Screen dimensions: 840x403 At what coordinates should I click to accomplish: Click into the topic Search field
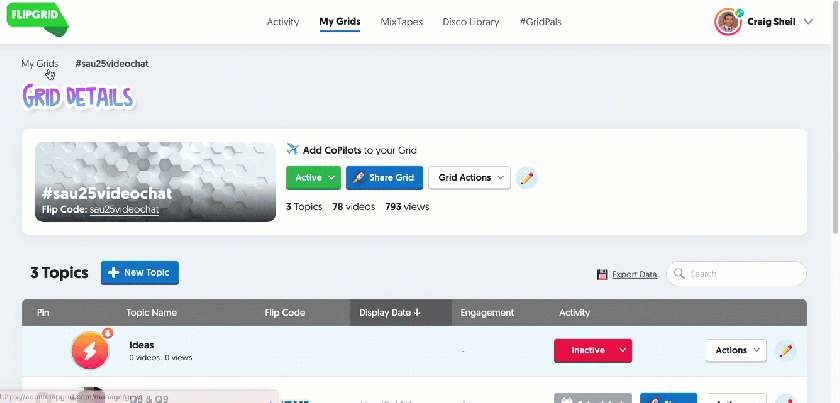point(744,274)
